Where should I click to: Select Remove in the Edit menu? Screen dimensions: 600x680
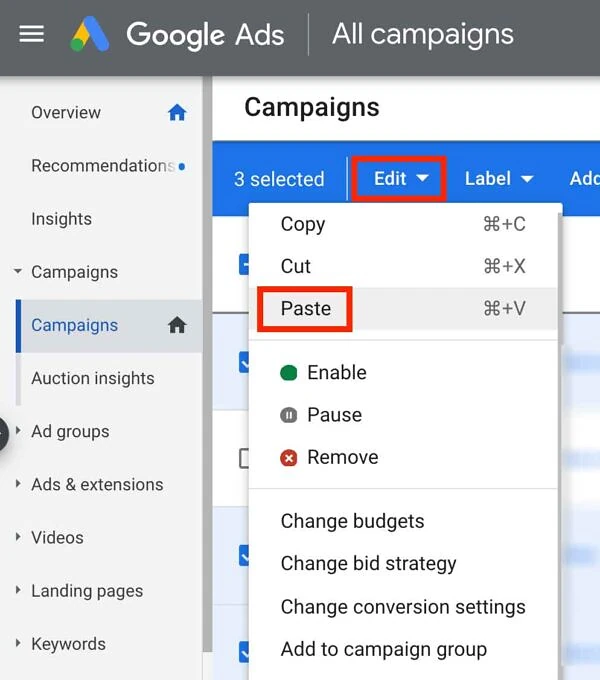tap(403, 458)
